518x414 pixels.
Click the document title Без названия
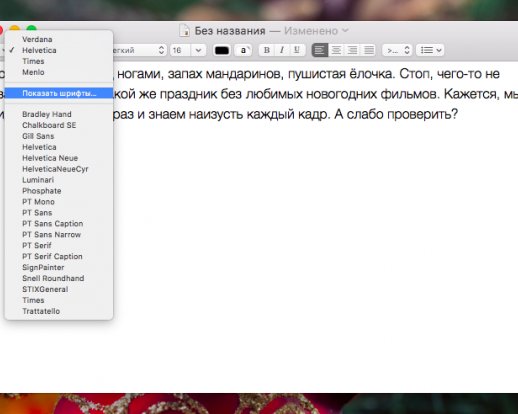(230, 31)
